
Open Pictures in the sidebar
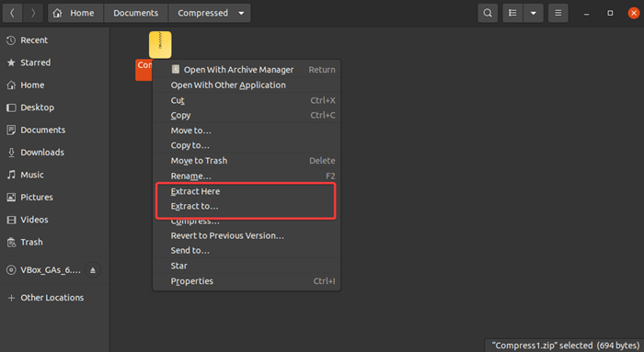[x=54, y=197]
